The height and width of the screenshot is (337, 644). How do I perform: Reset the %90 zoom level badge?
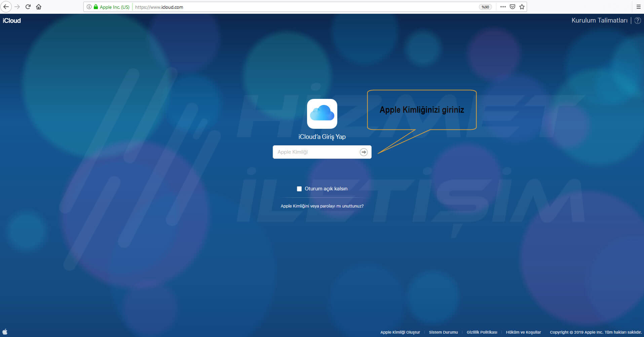click(x=485, y=7)
